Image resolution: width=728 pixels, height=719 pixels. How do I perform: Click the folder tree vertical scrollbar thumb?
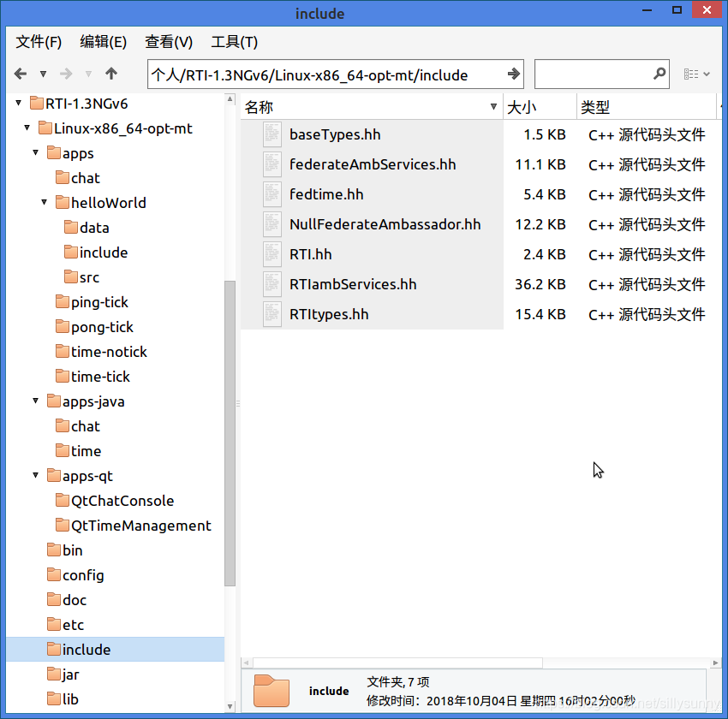tap(230, 433)
